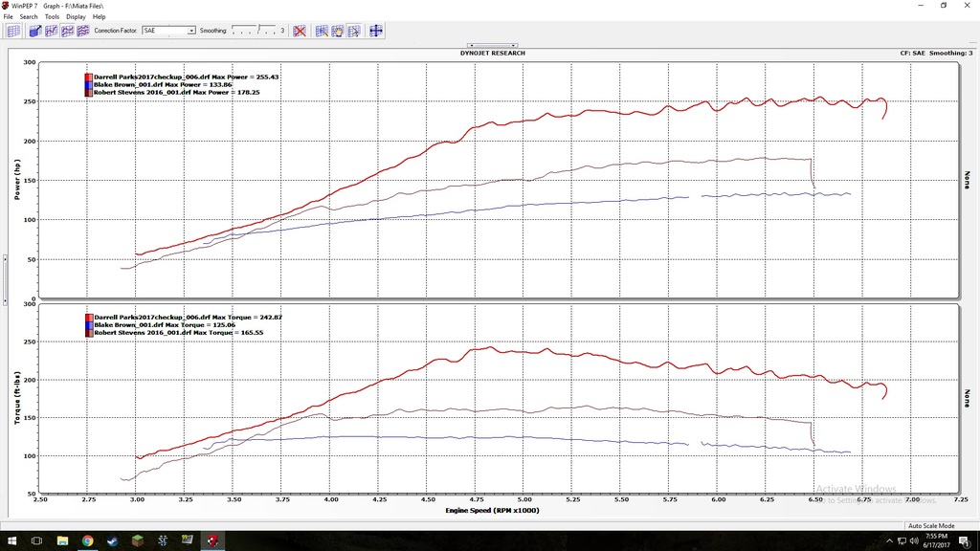
Task: Click the crosshair move graph icon
Action: pyautogui.click(x=375, y=31)
